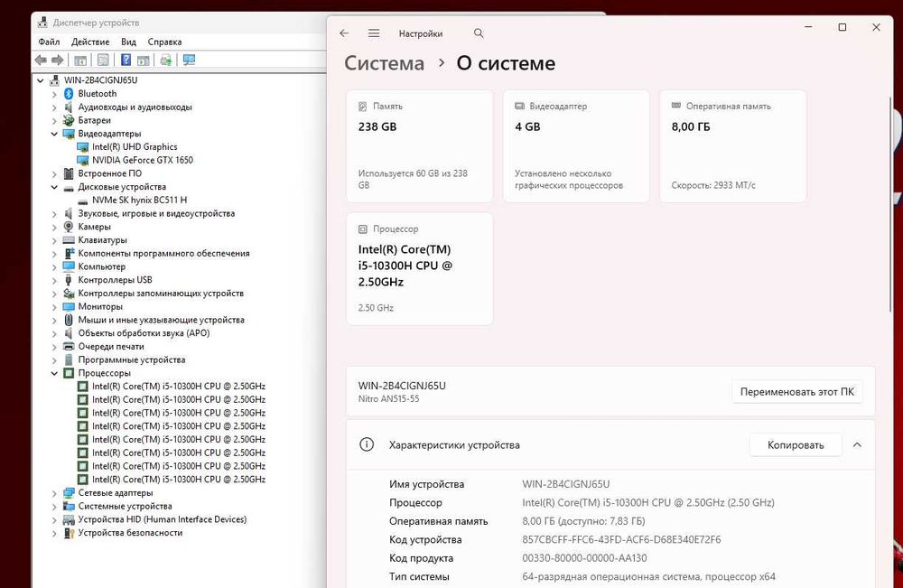
Task: Expand the Аудиовходы и аудиовыходы category
Action: [x=54, y=107]
